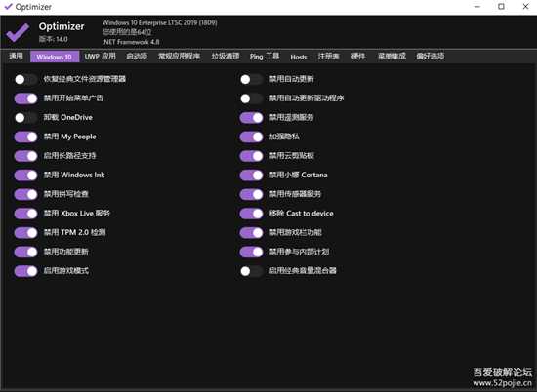This screenshot has width=537, height=392.
Task: Click Windows 10 Enterprise LTSC 2019 text
Action: 159,23
